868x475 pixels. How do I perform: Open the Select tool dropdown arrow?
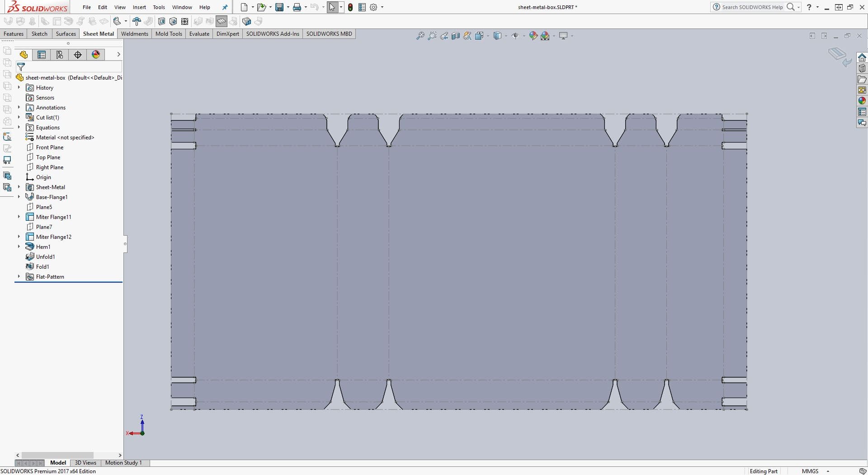tap(341, 7)
